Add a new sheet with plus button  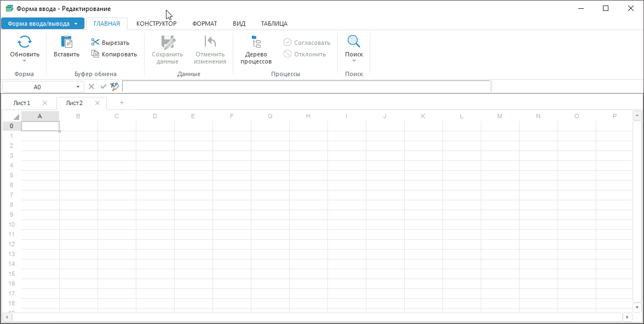(122, 103)
